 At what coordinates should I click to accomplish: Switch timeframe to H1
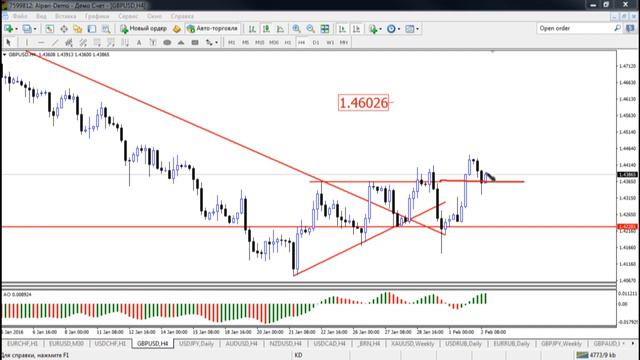(x=288, y=42)
